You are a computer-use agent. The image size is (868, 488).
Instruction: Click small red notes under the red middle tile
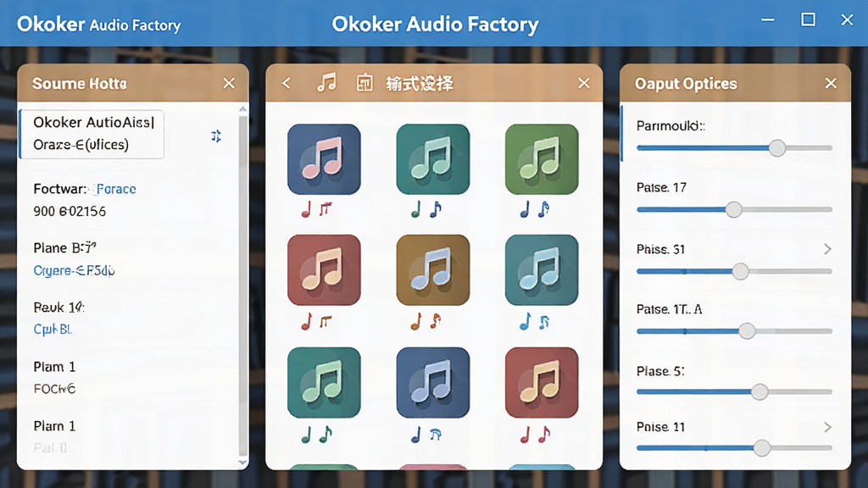317,321
